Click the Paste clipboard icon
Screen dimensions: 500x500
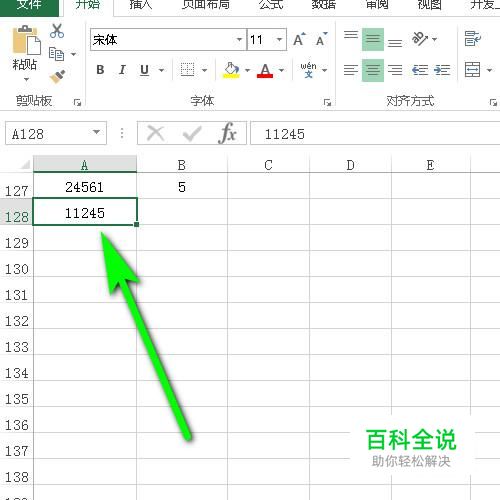click(26, 40)
